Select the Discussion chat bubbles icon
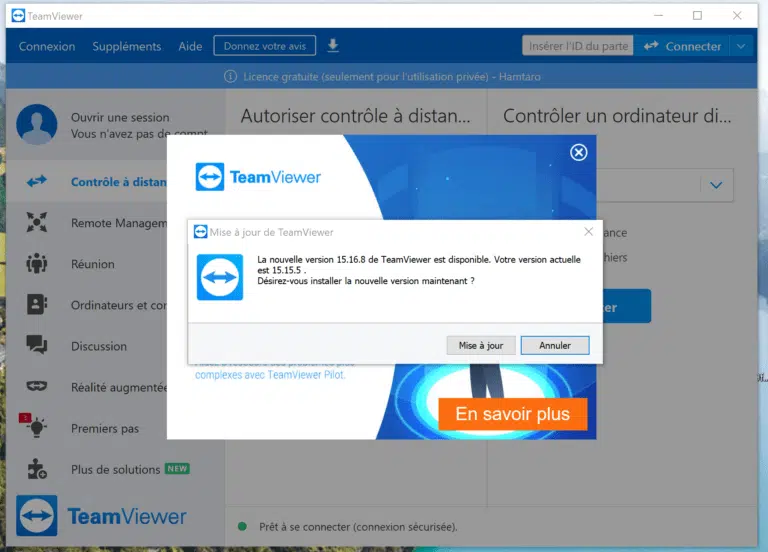This screenshot has height=552, width=768. [37, 345]
